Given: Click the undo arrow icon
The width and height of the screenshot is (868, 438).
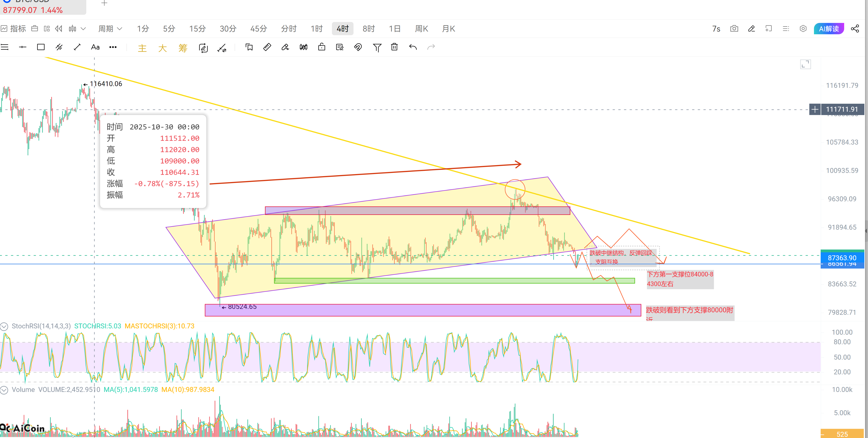Looking at the screenshot, I should (413, 47).
